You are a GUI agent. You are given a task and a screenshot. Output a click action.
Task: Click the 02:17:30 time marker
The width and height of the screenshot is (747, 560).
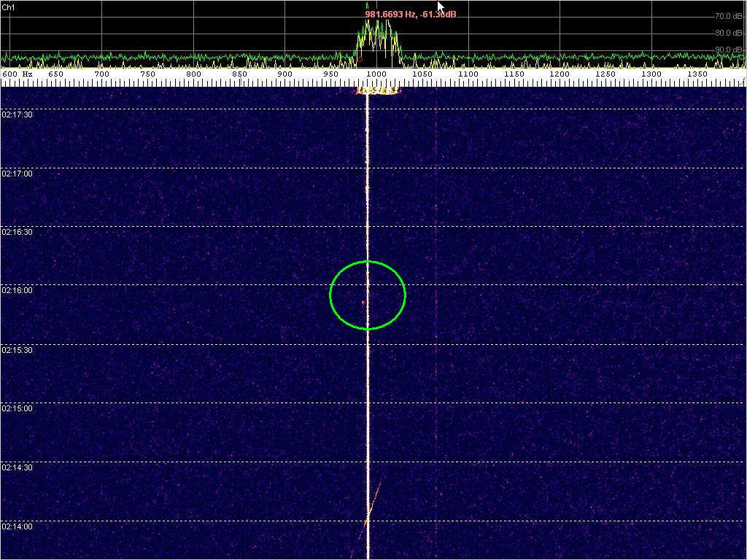click(x=17, y=114)
